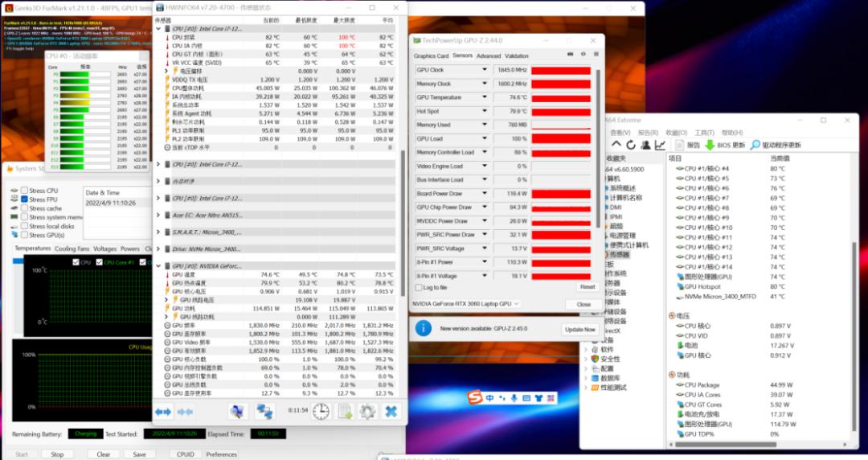Click the log file icon in HWiNFO toolbar
This screenshot has width=868, height=460.
click(346, 411)
